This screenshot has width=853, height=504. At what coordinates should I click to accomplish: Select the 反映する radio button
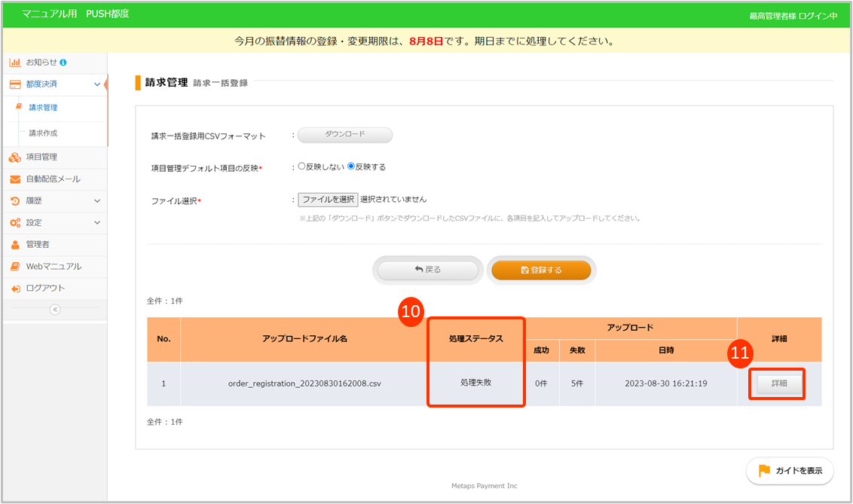[x=351, y=166]
